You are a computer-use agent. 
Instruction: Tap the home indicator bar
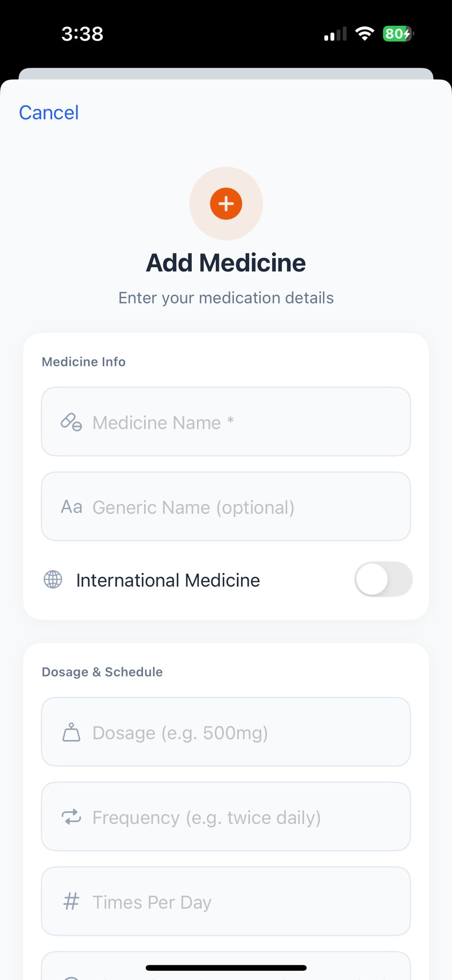tap(226, 968)
